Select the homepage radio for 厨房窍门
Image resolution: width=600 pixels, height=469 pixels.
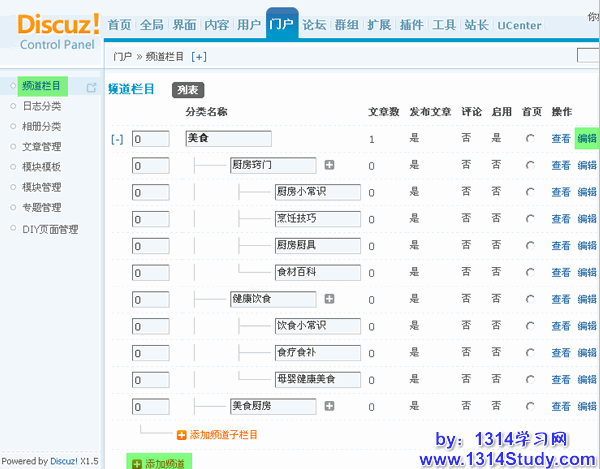530,166
